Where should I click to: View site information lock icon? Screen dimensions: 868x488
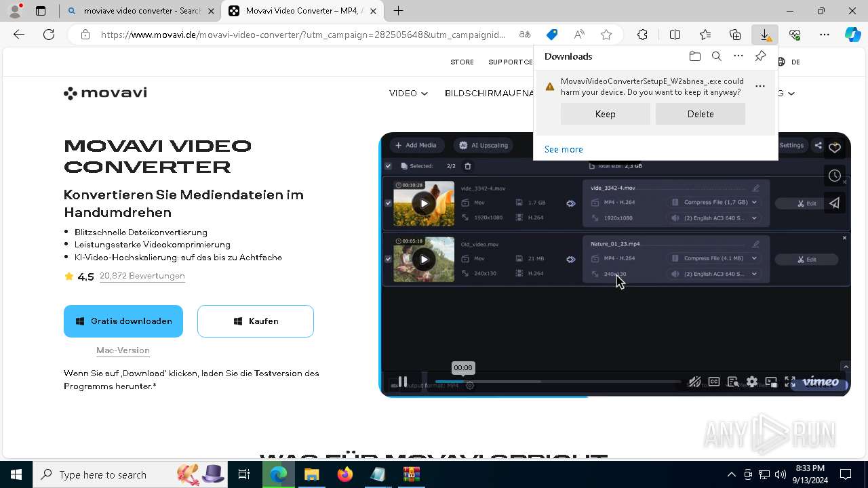[x=85, y=35]
